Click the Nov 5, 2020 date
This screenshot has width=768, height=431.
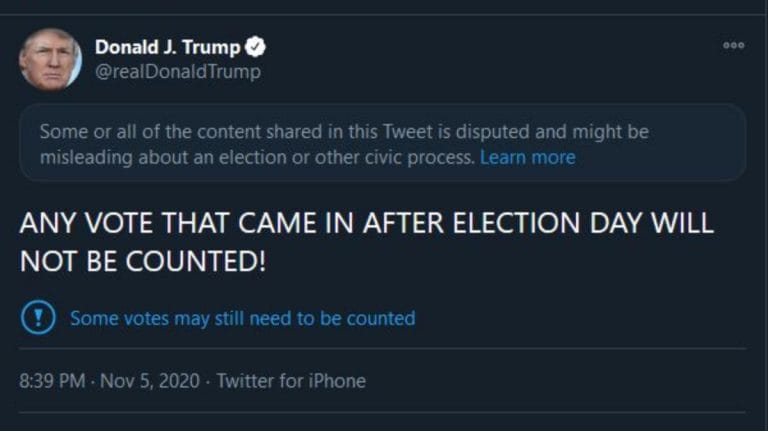pyautogui.click(x=152, y=381)
